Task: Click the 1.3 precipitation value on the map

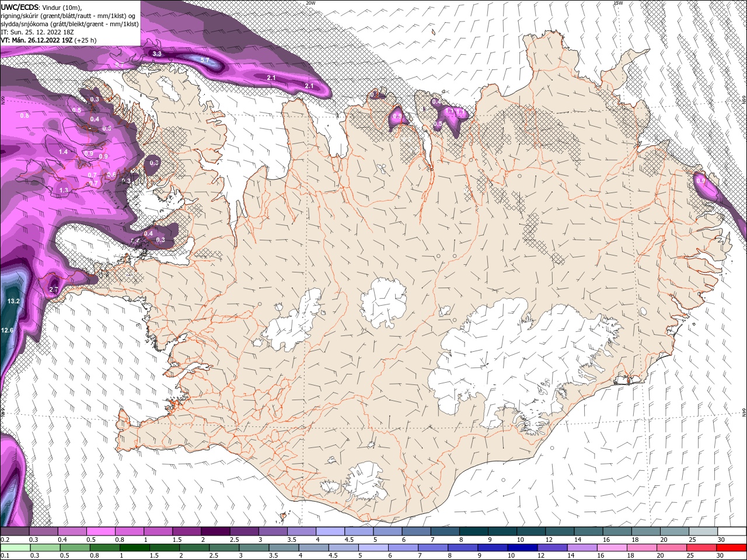Action: coord(64,190)
